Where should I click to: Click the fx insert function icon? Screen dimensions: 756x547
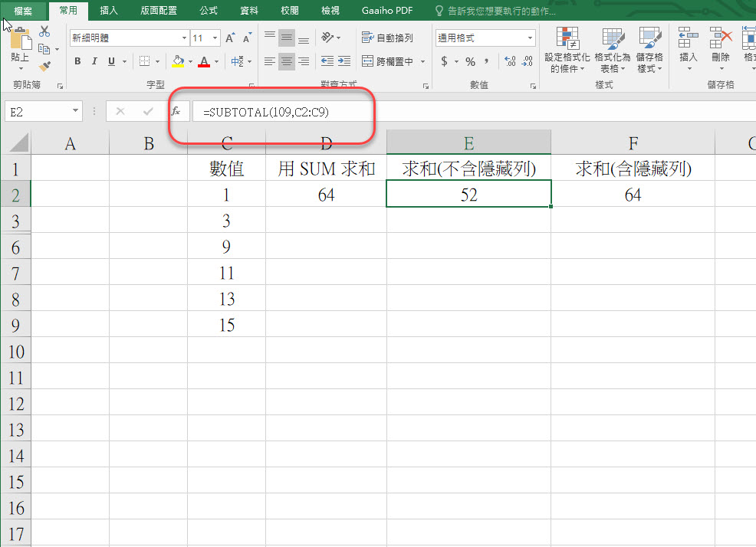click(x=176, y=112)
